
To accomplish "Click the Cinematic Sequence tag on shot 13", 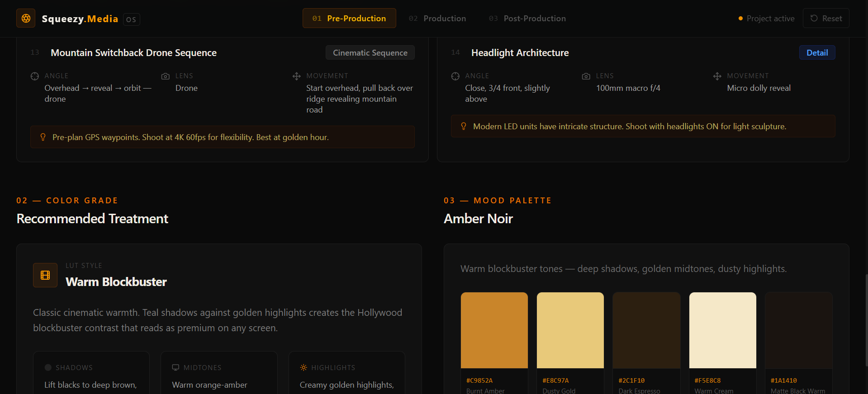I will pos(370,52).
